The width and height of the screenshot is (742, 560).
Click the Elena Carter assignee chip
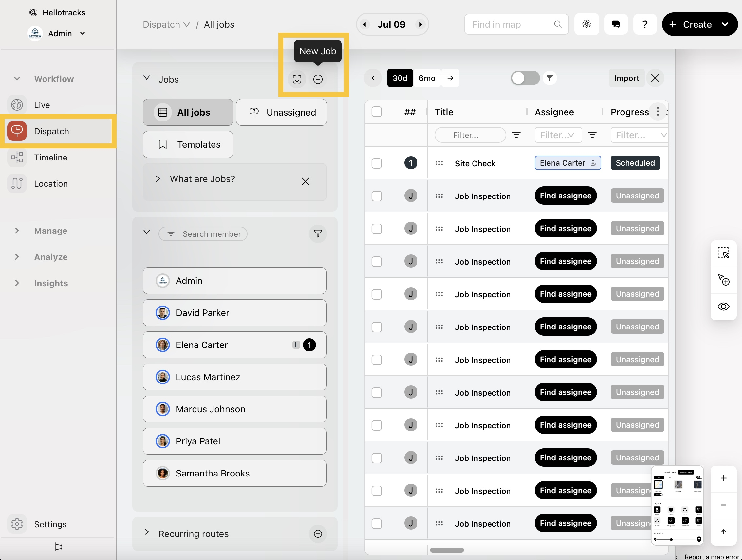(567, 163)
